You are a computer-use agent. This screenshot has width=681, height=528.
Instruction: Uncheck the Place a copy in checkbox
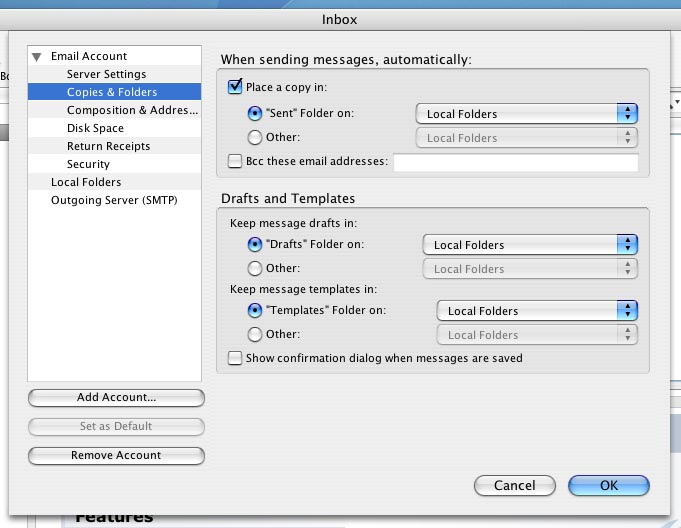235,86
